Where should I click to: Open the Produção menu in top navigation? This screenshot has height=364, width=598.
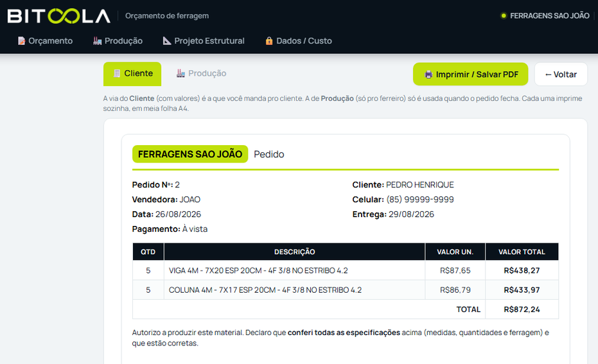118,41
